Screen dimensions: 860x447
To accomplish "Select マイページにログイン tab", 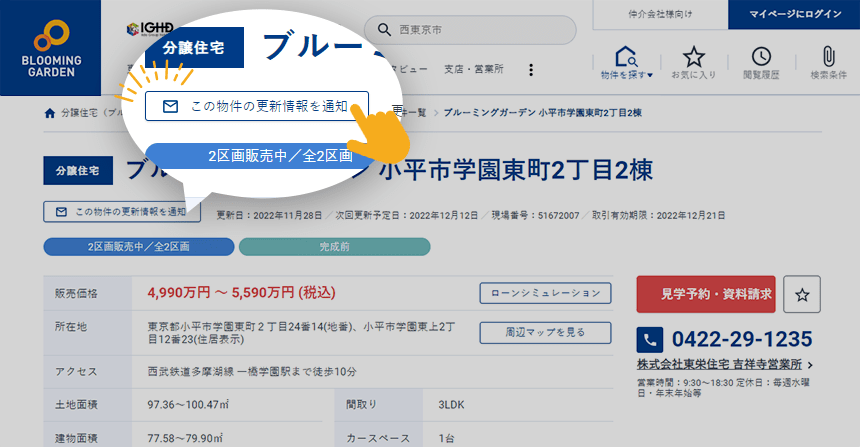I will 793,13.
